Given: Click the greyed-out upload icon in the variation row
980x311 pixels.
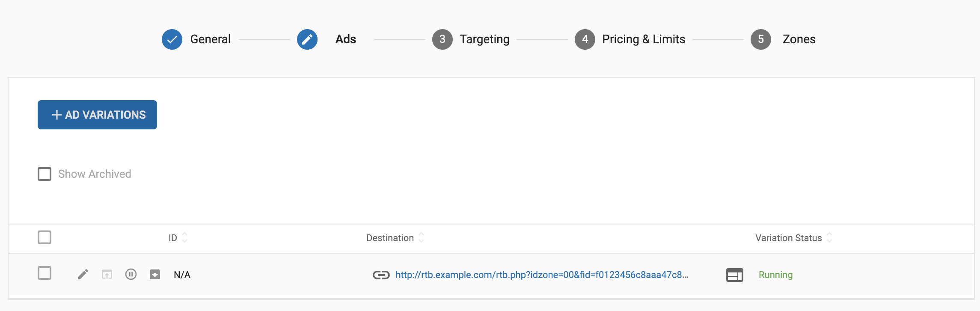Looking at the screenshot, I should tap(107, 274).
